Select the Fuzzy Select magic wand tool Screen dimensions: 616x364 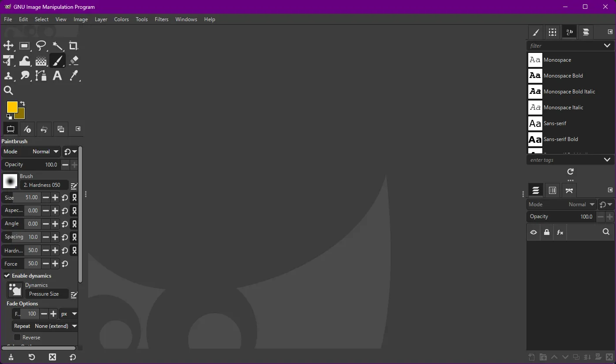click(x=57, y=46)
